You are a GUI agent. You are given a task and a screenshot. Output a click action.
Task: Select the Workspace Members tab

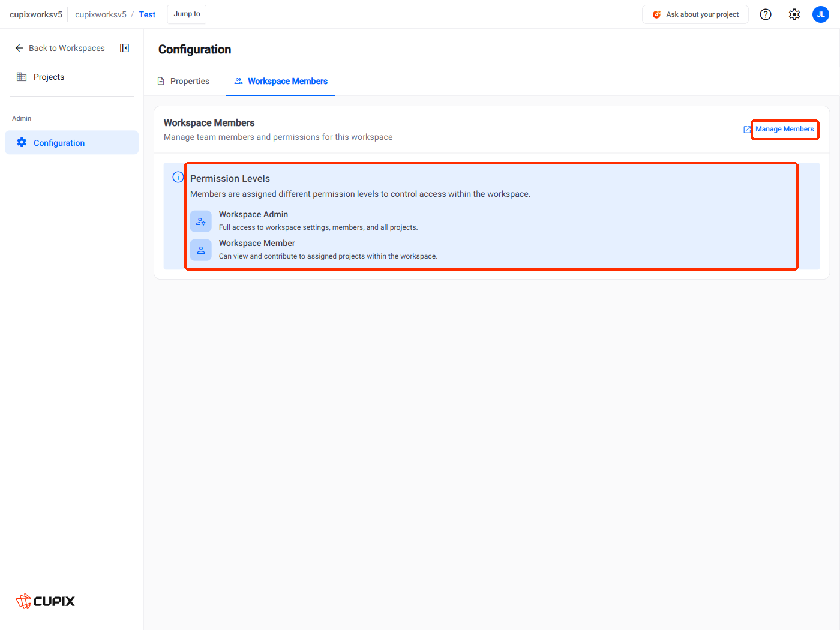[x=281, y=81]
